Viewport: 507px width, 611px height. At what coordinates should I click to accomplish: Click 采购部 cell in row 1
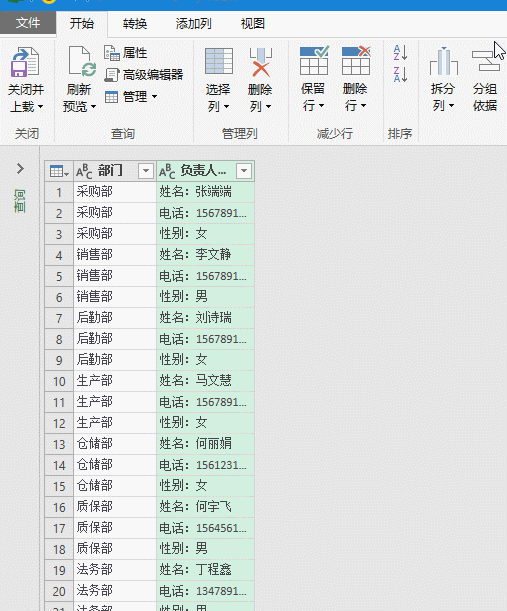pyautogui.click(x=115, y=192)
